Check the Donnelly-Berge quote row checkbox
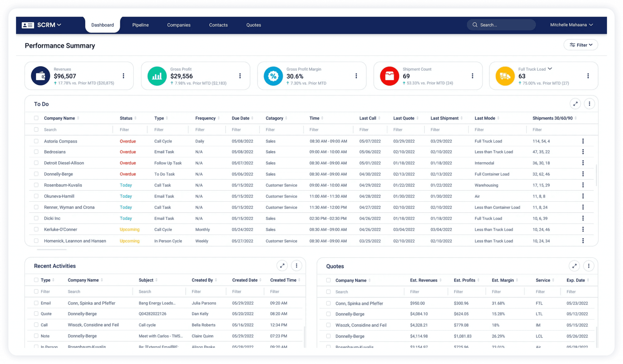This screenshot has height=364, width=623. [x=329, y=314]
